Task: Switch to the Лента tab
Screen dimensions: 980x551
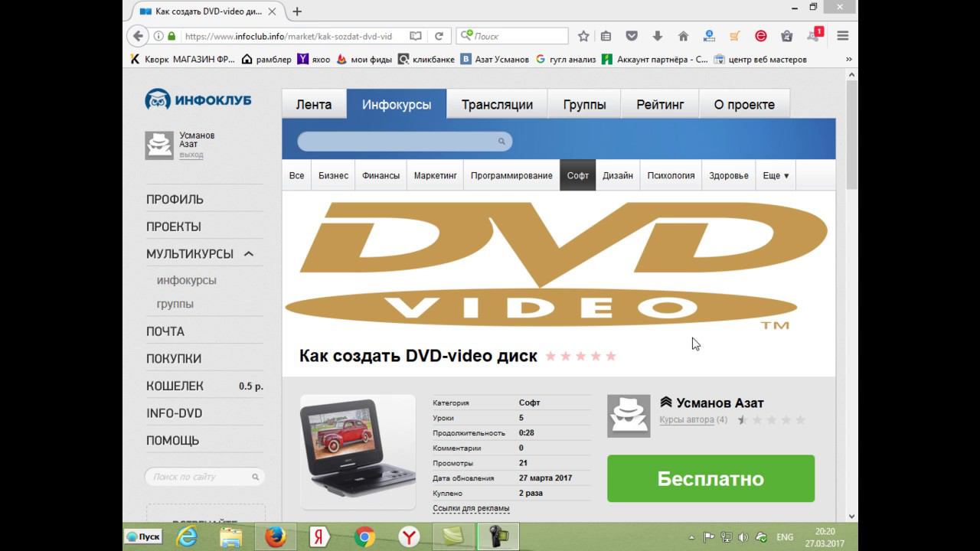Action: 314,105
